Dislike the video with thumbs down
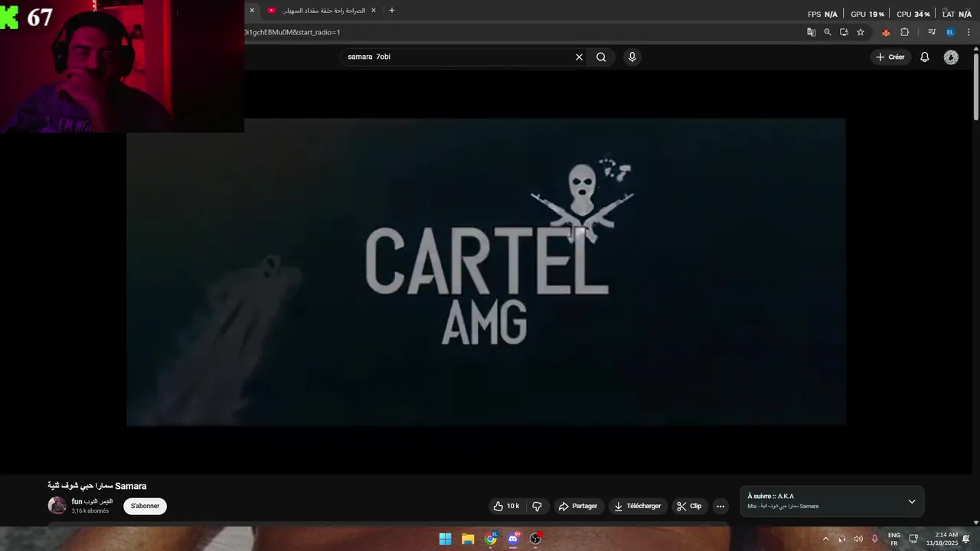This screenshot has width=980, height=551. coord(537,506)
